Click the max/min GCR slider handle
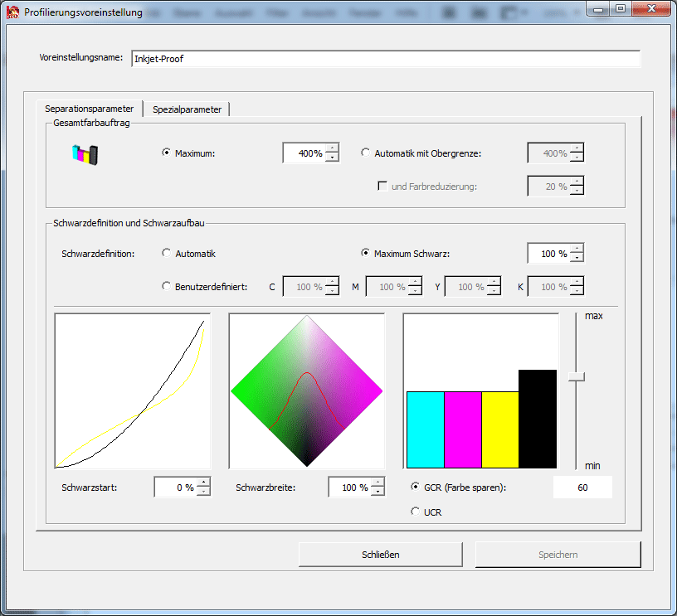The height and width of the screenshot is (616, 677). pos(576,376)
